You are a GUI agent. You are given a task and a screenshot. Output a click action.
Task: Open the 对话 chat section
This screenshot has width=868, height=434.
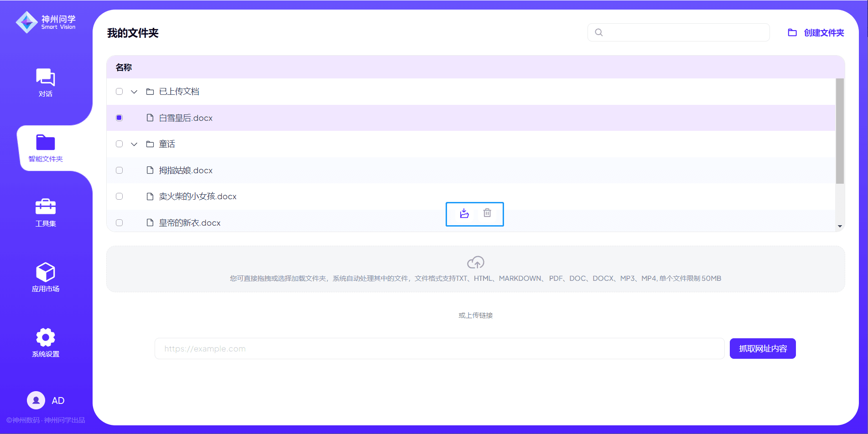(45, 83)
